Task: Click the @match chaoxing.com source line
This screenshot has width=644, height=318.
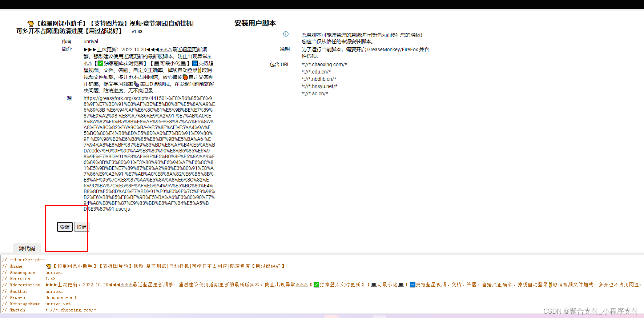Action: pos(49,310)
